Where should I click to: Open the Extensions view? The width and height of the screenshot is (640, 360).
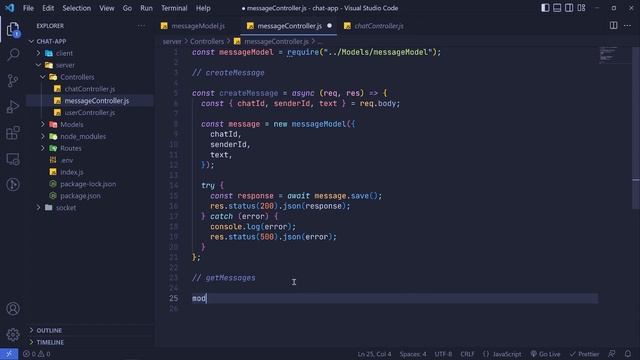coord(13,133)
